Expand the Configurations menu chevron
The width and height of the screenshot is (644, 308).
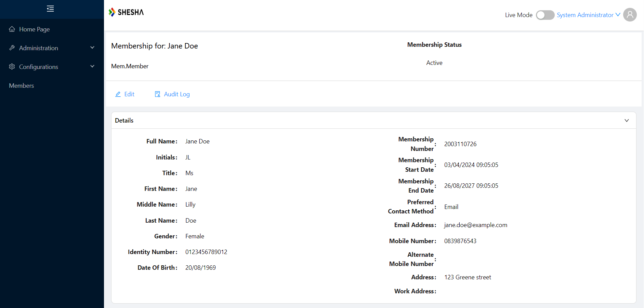click(x=92, y=67)
